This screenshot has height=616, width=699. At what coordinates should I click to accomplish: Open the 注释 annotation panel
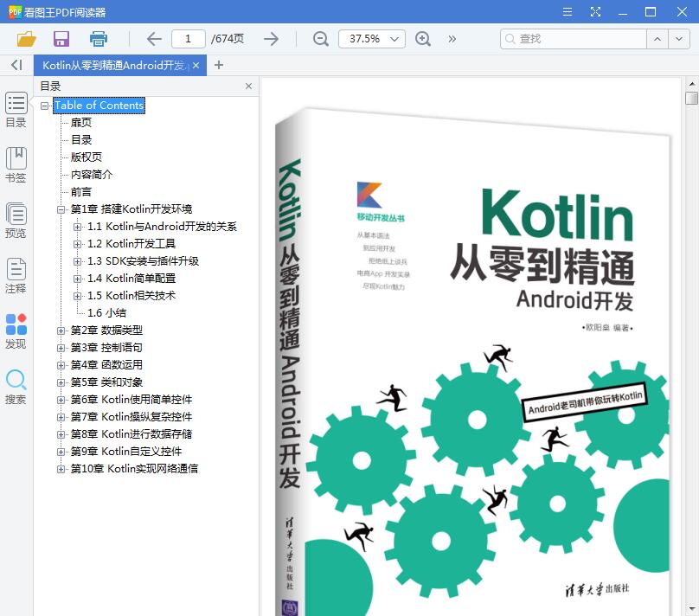(x=16, y=273)
